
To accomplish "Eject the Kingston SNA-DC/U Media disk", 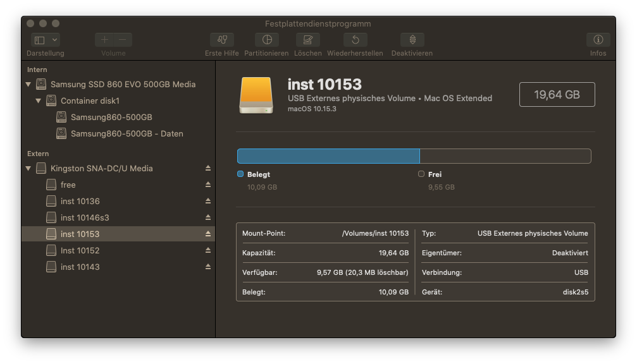I will click(x=208, y=168).
